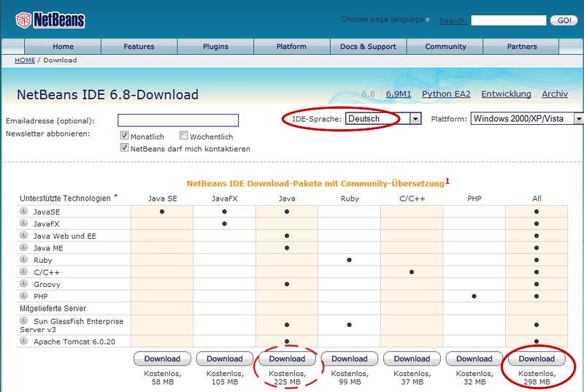
Task: Toggle the Monatlich newsletter checkbox
Action: pyautogui.click(x=124, y=136)
